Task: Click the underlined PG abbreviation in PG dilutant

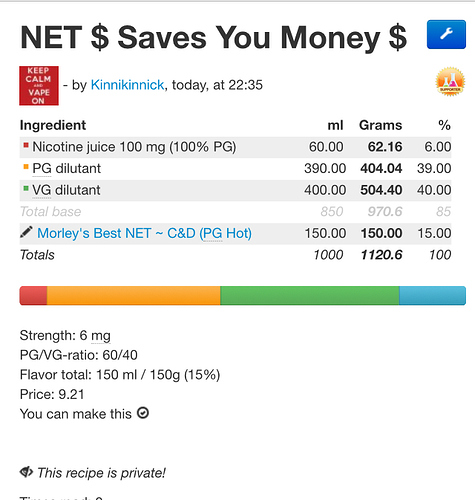Action: (42, 168)
